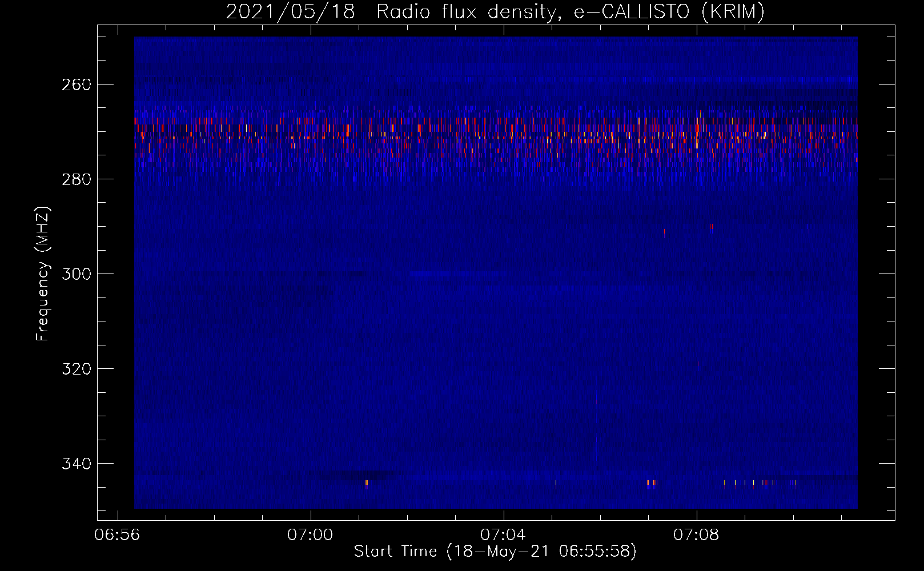The height and width of the screenshot is (571, 924).
Task: Click the 'Start Time (18-May-21 06:55:58)' axis label
Action: [x=495, y=552]
